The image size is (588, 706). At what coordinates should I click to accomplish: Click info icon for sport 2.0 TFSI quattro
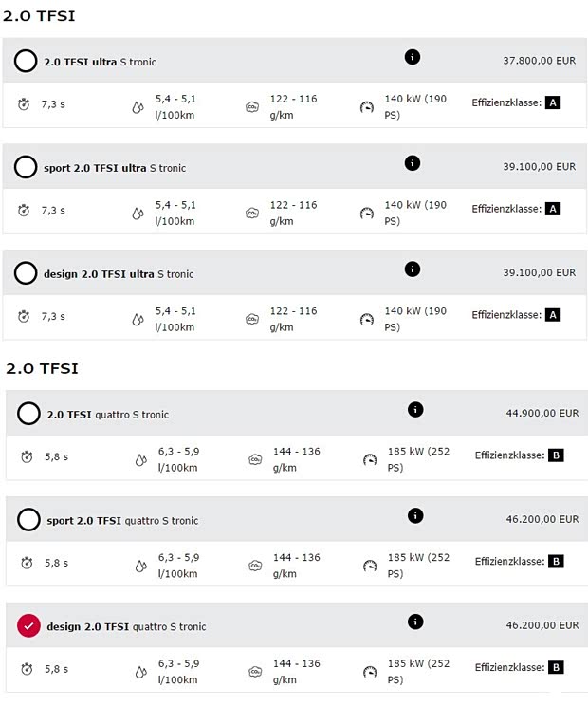[x=414, y=516]
